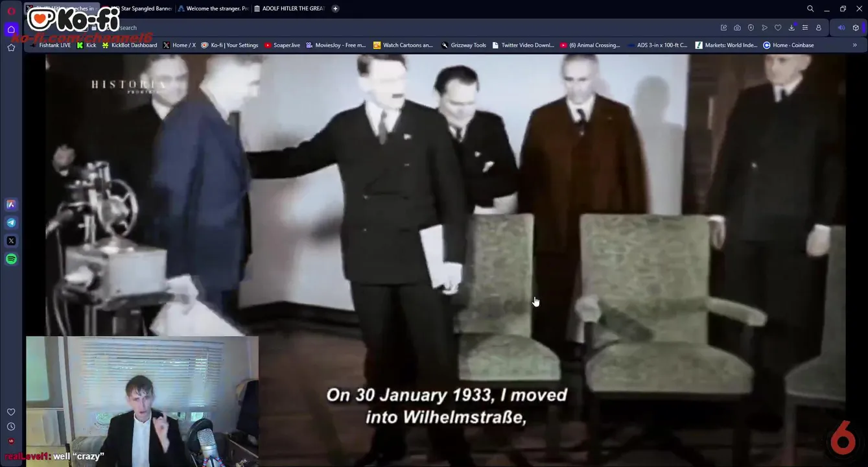Click the player/flow arrow icon
868x467 pixels.
[764, 28]
